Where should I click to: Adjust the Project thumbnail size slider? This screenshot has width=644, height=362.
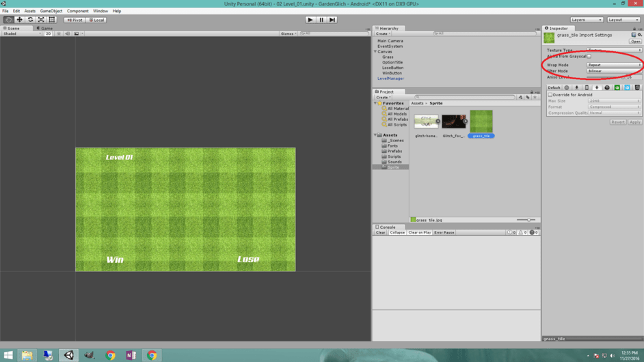point(527,220)
